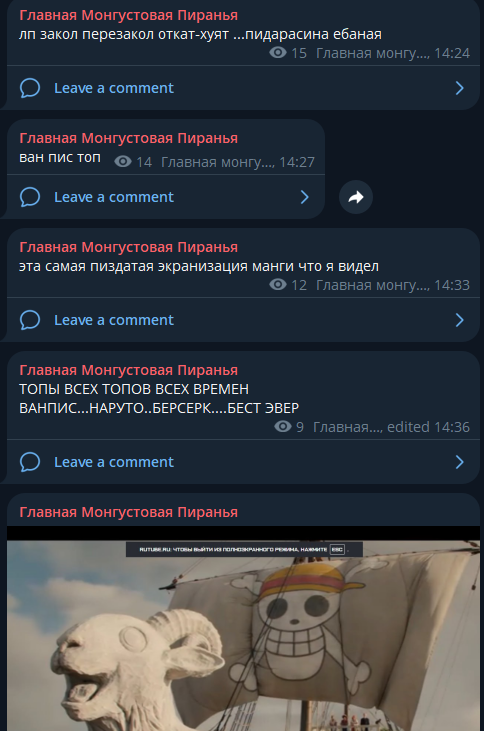The image size is (484, 731).
Task: Open comments chevron on the 14:24 post
Action: click(460, 88)
